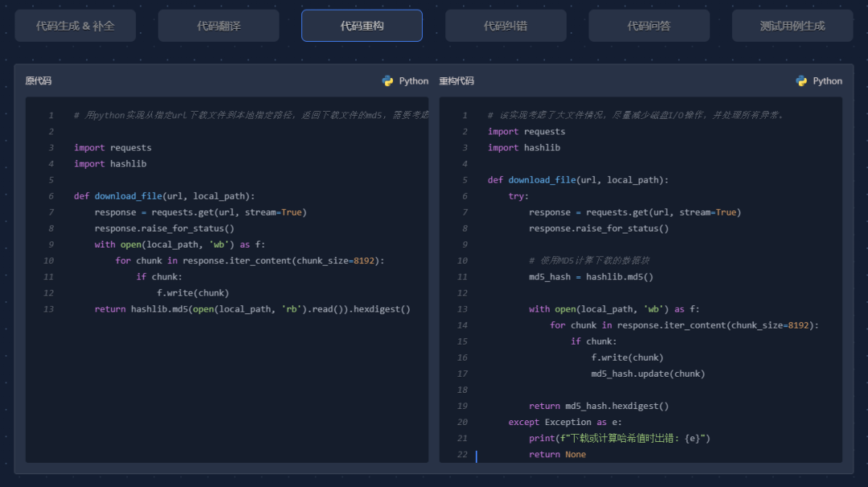Click the refactored code comment on line 1

pyautogui.click(x=636, y=115)
